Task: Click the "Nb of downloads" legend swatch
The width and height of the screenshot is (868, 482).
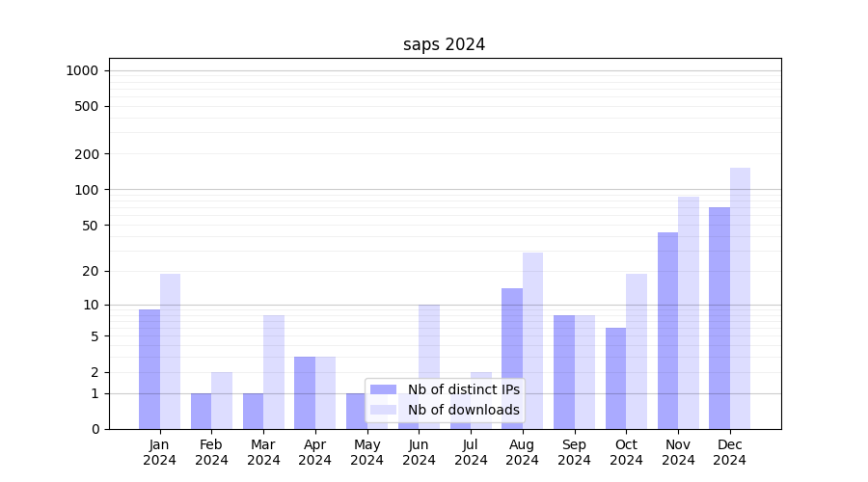Action: (x=383, y=410)
